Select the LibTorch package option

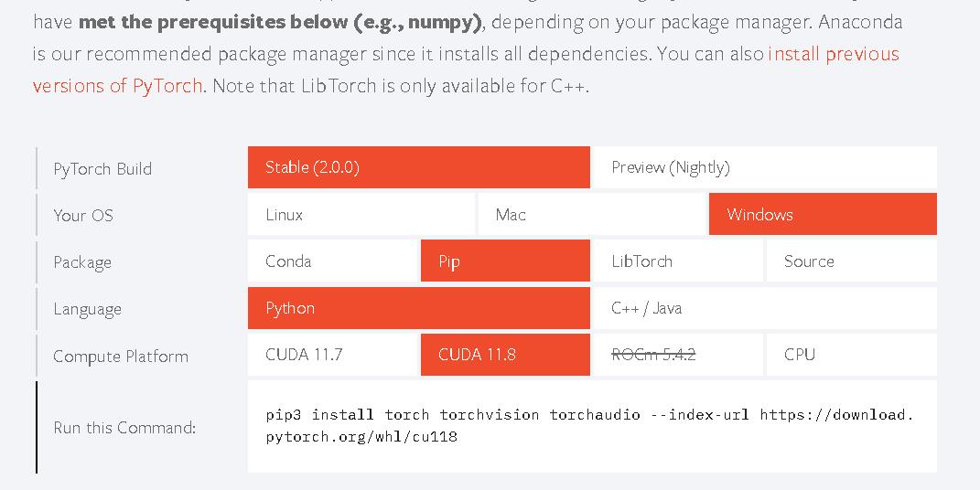(x=678, y=261)
